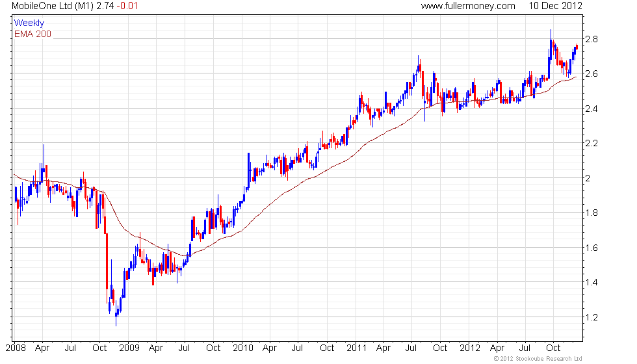Select the current price value 2.74
This screenshot has height=364, width=637.
105,6
